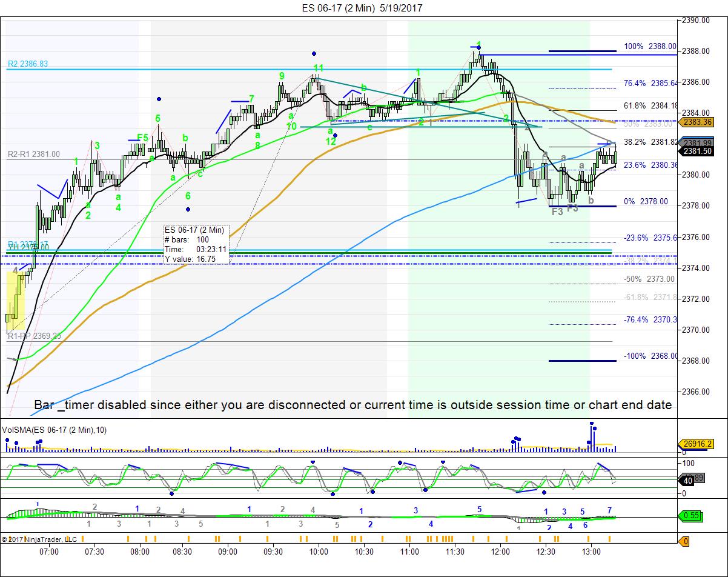Screen dimensions: 728x577
Task: Click the 12:30 time axis label
Action: coord(546,552)
